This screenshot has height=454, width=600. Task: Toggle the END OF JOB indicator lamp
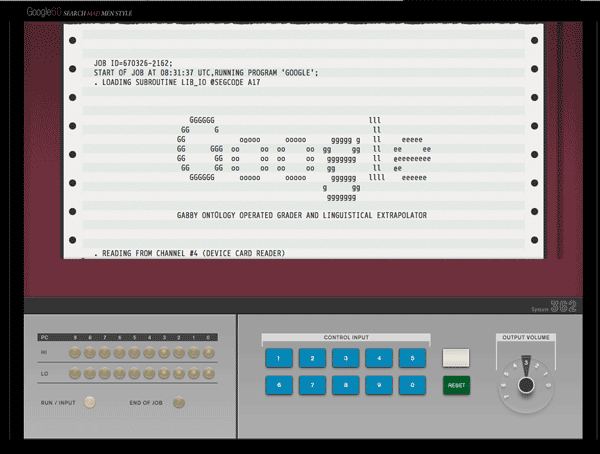point(179,403)
